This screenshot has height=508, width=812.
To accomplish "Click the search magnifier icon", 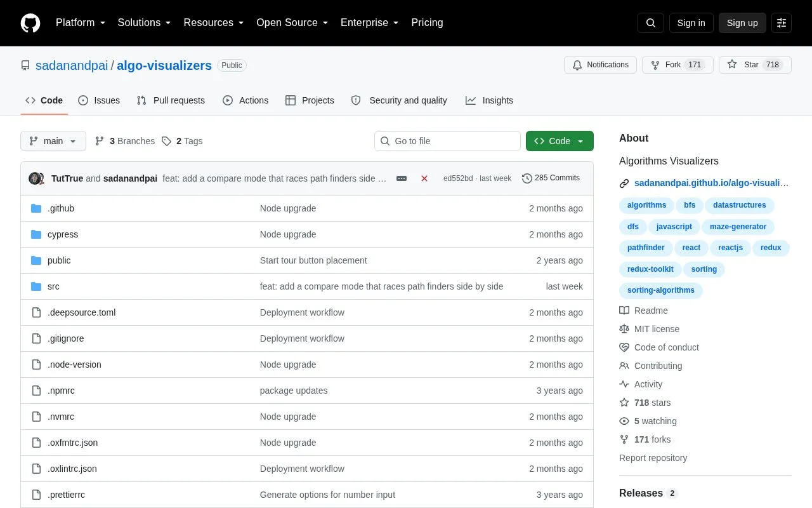I will pos(651,23).
